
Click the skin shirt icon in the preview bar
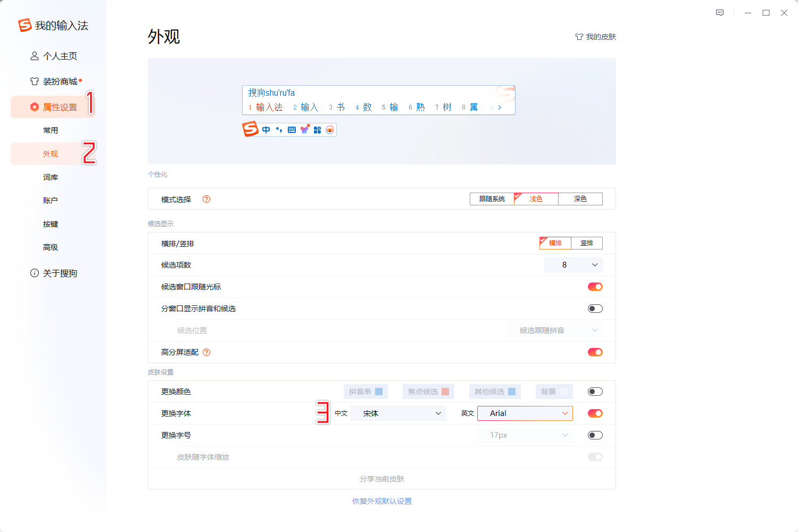tap(305, 129)
